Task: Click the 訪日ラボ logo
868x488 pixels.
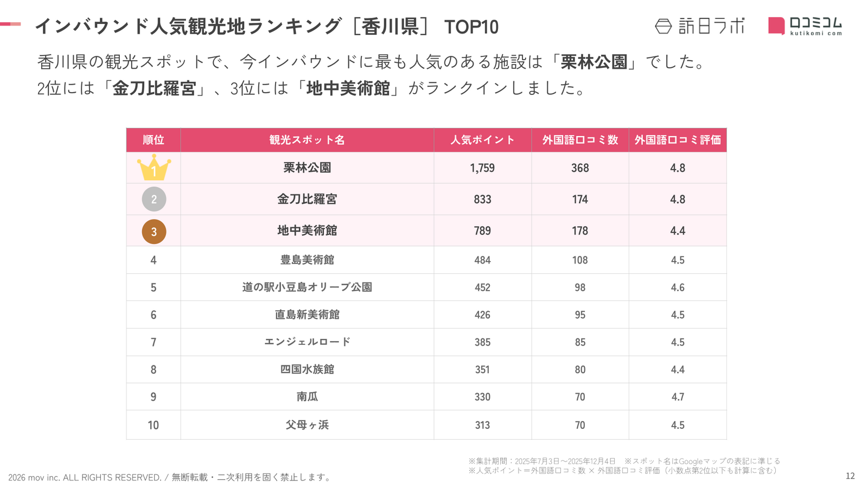Action: click(700, 26)
